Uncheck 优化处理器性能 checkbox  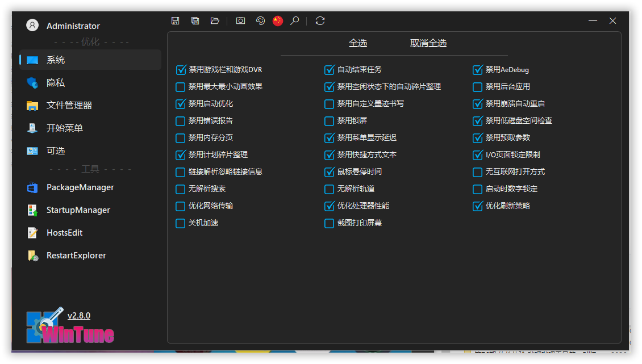tap(330, 206)
